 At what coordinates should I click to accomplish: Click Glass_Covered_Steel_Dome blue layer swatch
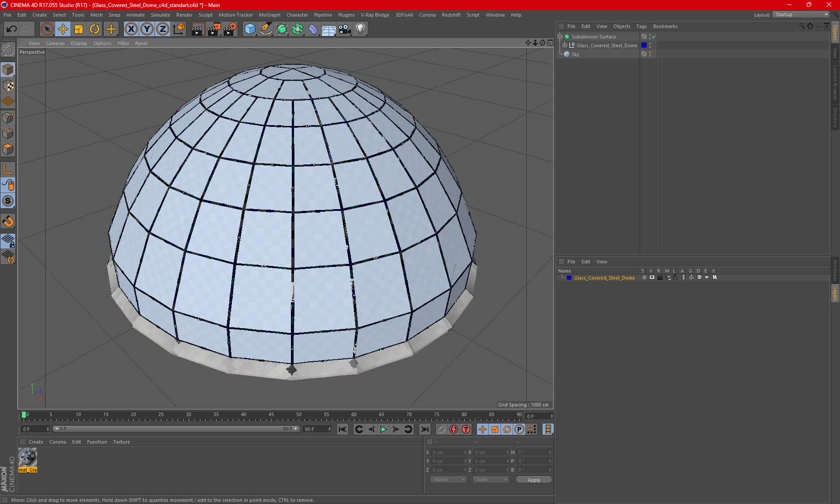(644, 45)
